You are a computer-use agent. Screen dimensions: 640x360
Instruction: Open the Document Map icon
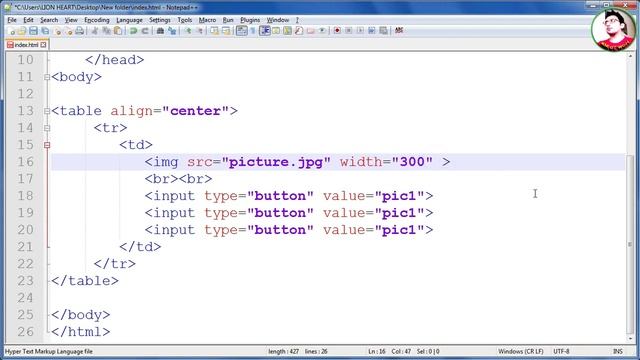point(288,31)
